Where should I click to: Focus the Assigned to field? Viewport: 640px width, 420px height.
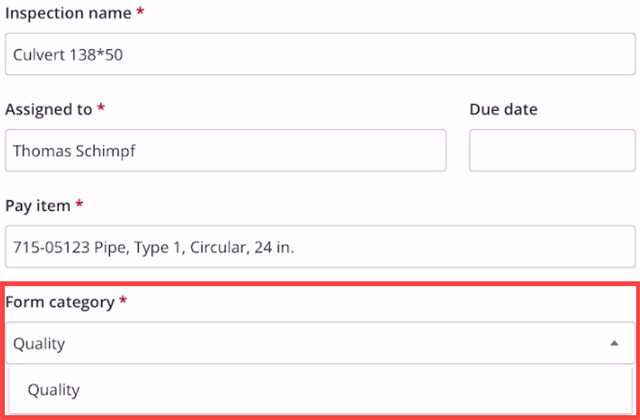(226, 150)
